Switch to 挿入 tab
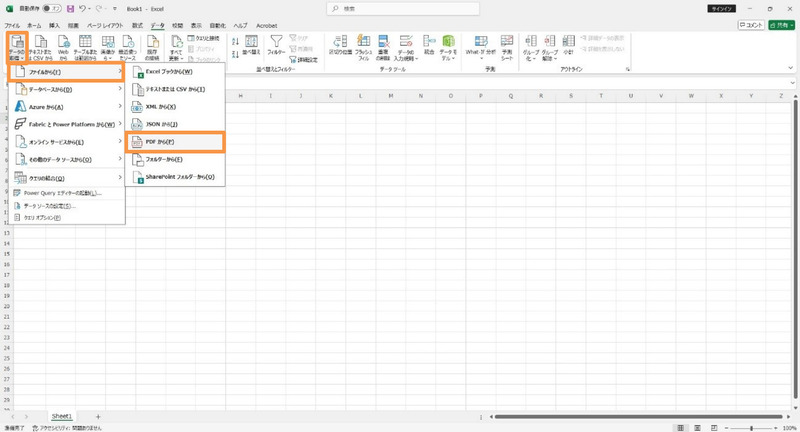 [x=54, y=26]
